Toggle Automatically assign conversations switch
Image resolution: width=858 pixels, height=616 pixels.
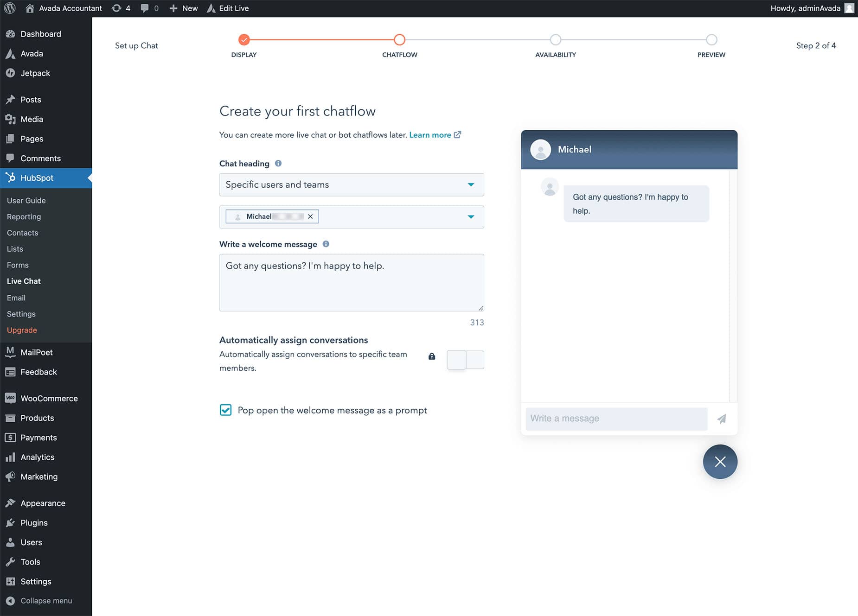click(x=465, y=360)
